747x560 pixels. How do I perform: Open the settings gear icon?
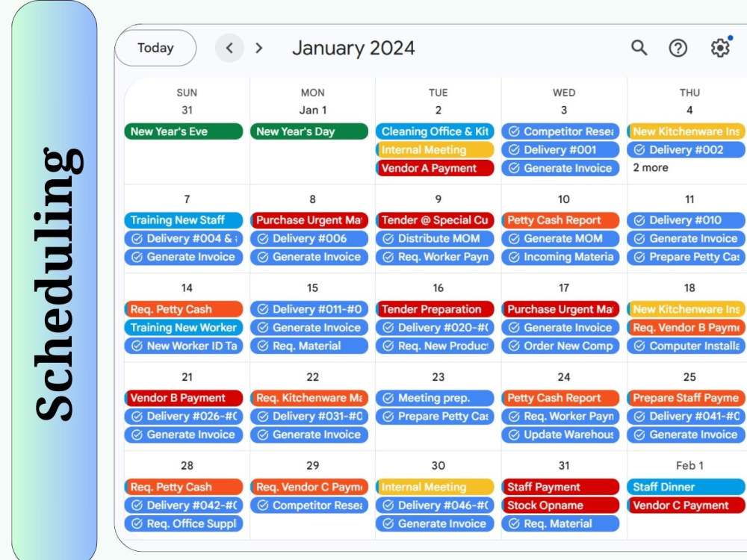(720, 48)
